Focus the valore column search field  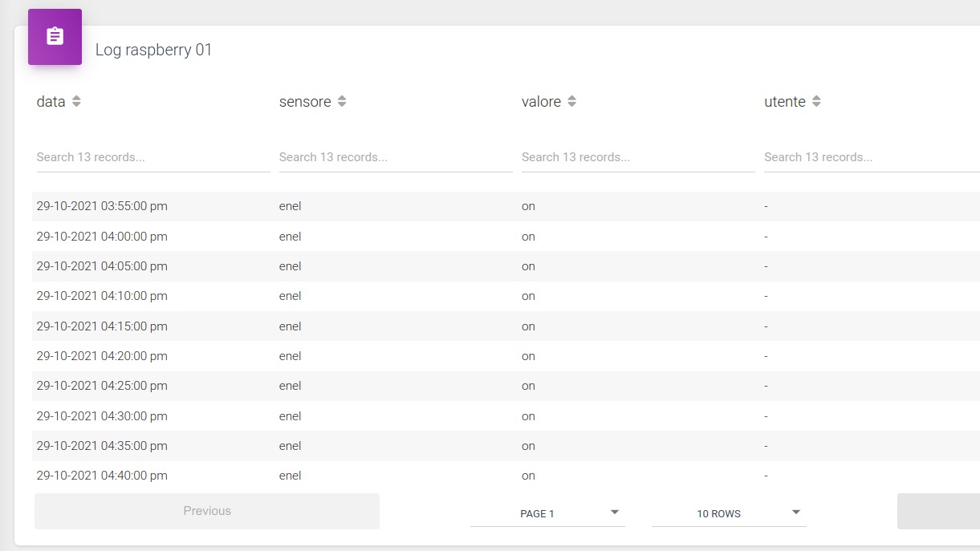click(x=638, y=157)
